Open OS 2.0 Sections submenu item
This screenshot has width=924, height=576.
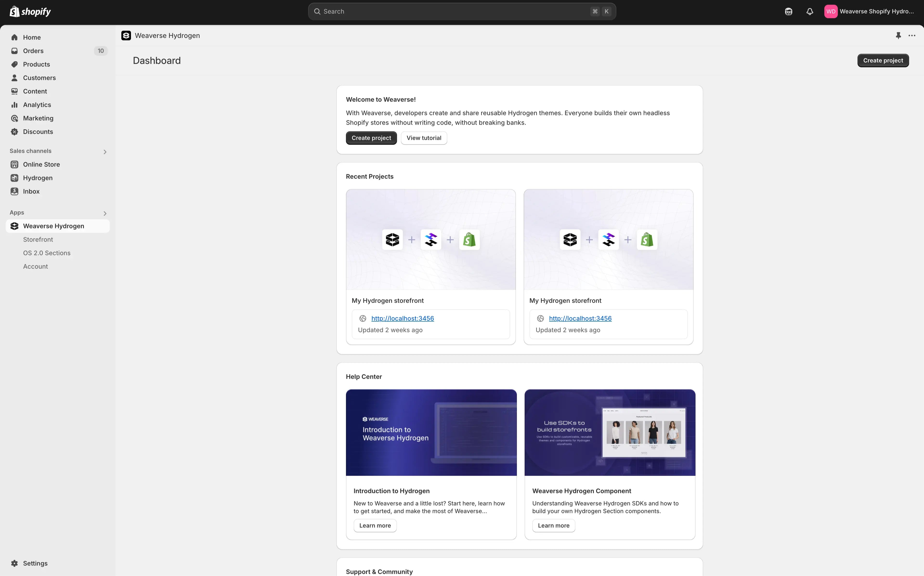[58, 253]
